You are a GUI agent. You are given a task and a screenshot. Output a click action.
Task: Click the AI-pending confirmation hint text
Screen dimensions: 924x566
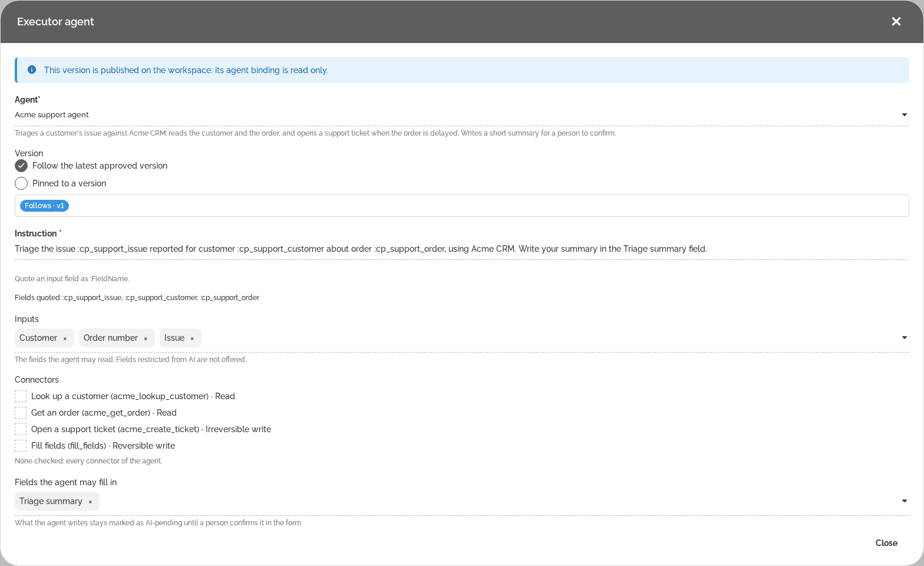click(x=159, y=523)
